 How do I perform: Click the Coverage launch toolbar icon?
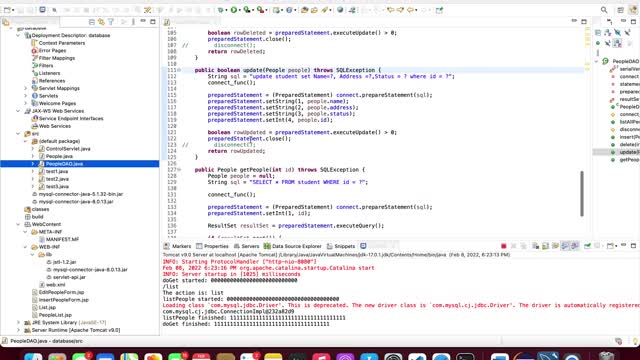point(247,10)
